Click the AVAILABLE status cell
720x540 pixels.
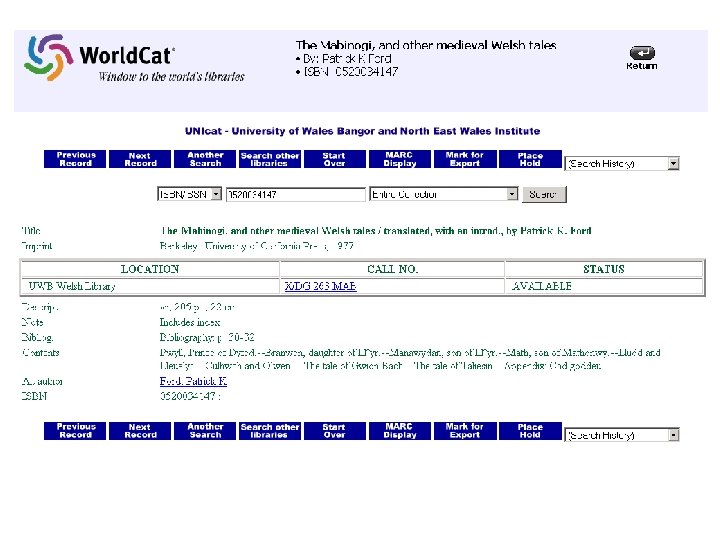click(604, 286)
